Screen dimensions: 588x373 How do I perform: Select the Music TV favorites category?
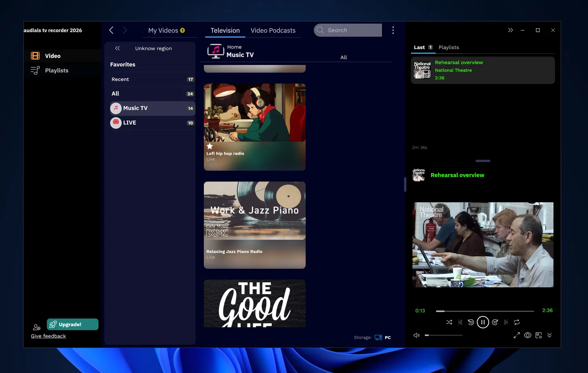tap(152, 108)
